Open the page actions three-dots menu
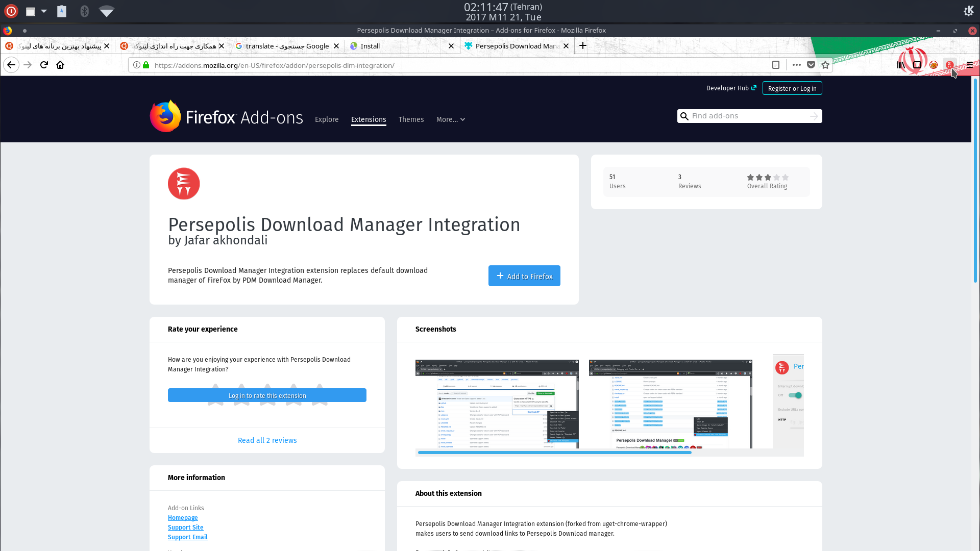 click(x=796, y=65)
